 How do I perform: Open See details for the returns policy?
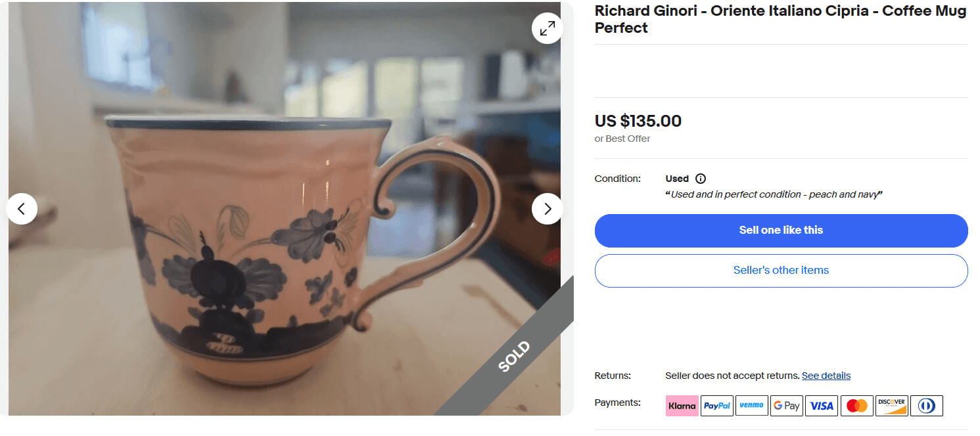(x=826, y=375)
